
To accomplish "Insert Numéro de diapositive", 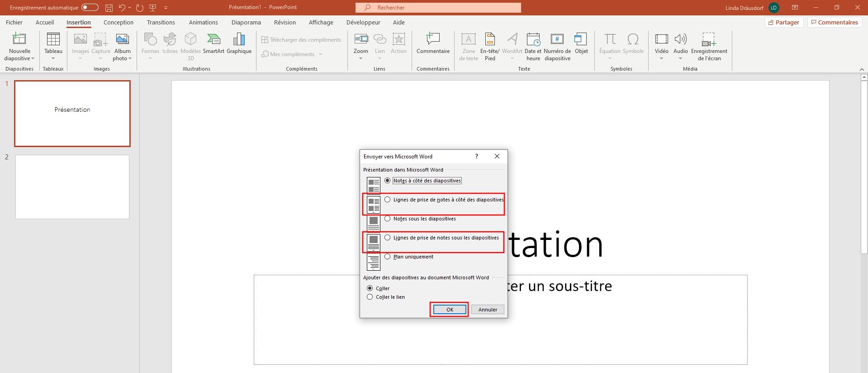I will tap(557, 47).
